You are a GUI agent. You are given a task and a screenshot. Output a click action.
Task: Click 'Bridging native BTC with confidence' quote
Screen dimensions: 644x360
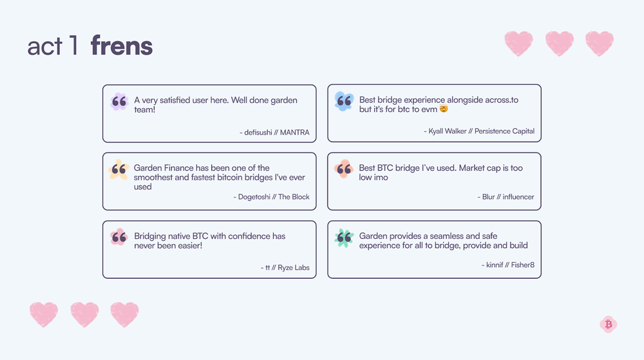pos(209,241)
